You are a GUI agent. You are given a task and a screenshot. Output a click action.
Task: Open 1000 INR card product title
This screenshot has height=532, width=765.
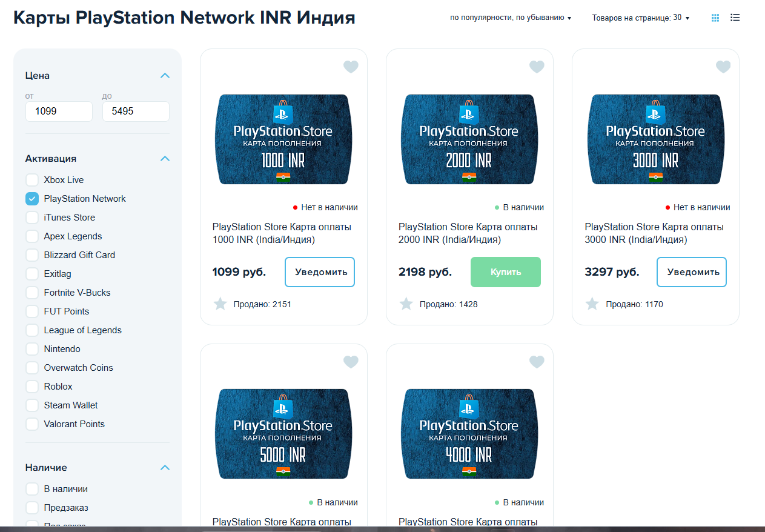click(x=282, y=233)
